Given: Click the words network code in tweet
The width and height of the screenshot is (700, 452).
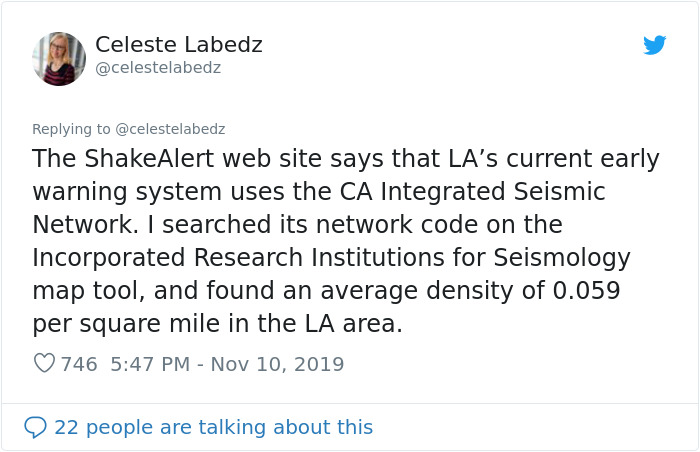Looking at the screenshot, I should tap(397, 225).
